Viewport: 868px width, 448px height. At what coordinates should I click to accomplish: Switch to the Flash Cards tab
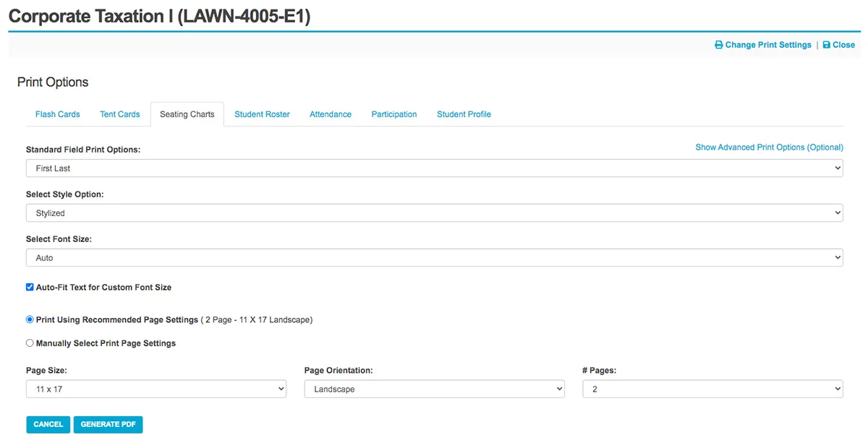(58, 114)
